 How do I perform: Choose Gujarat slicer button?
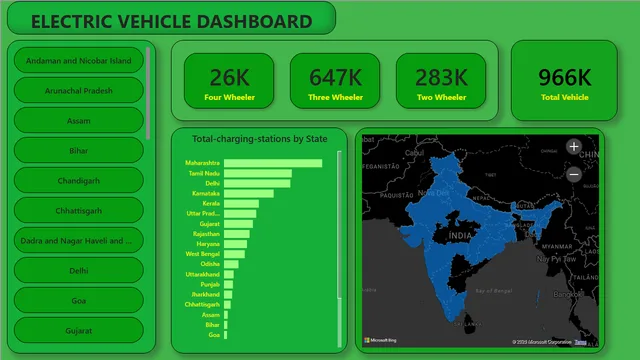pos(79,331)
